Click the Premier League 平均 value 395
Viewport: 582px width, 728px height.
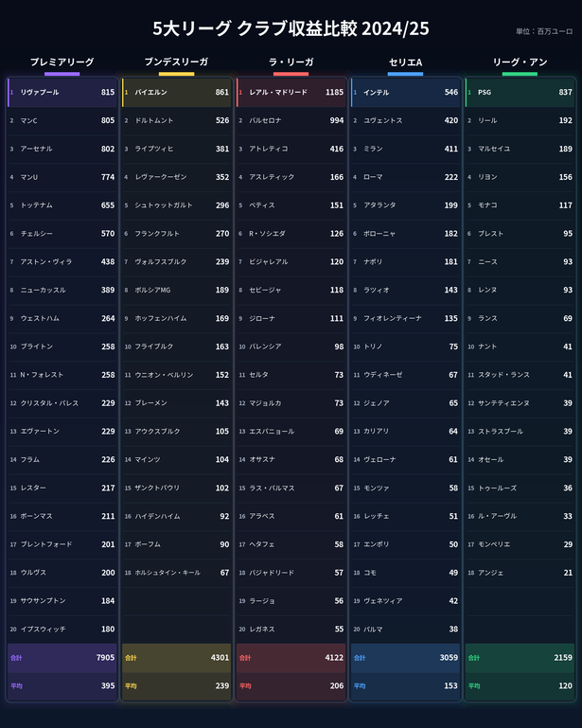pos(108,685)
